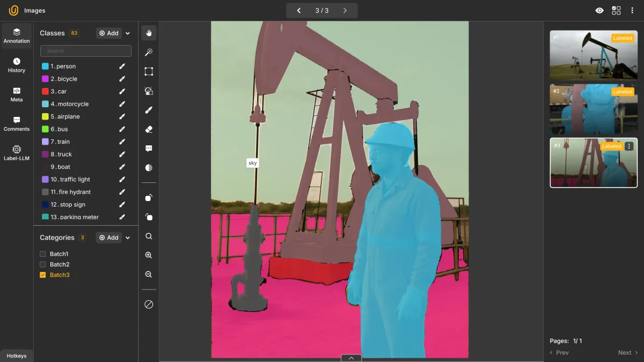Click the 83 classes count badge
644x362 pixels.
(74, 33)
